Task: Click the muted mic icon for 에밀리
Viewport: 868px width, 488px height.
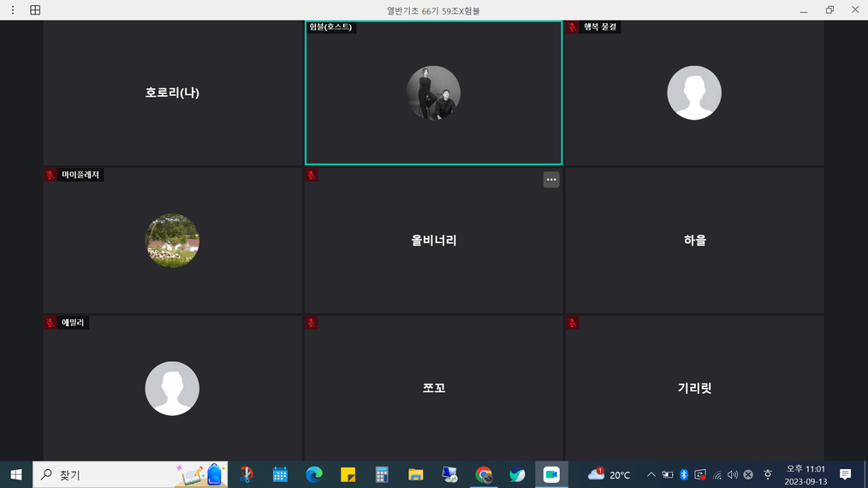Action: click(51, 323)
